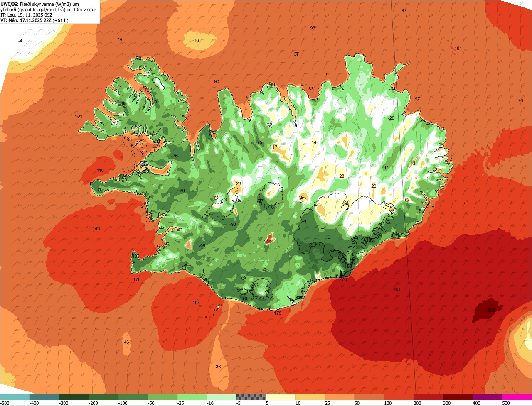This screenshot has height=406, width=532.
Task: Click the legend swatch between 100 and 200
Action: 399,397
